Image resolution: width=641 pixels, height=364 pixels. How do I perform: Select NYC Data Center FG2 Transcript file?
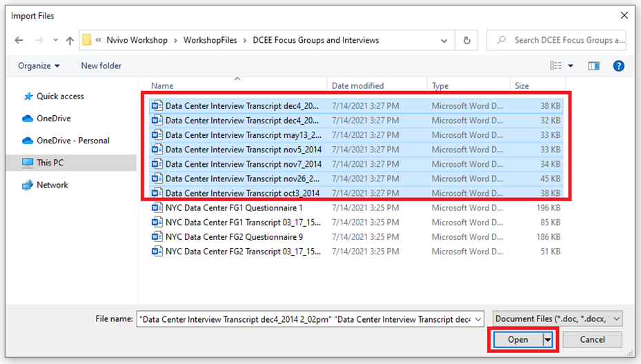356,251
